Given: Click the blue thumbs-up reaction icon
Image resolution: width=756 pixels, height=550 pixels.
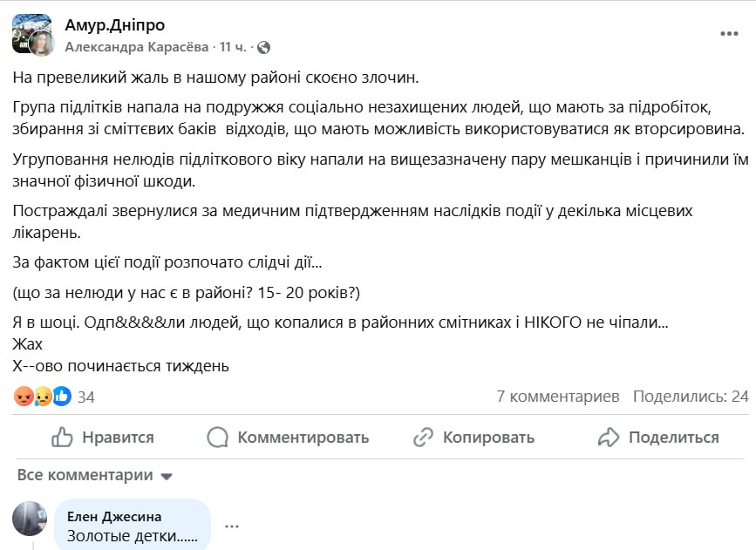Looking at the screenshot, I should click(x=62, y=397).
